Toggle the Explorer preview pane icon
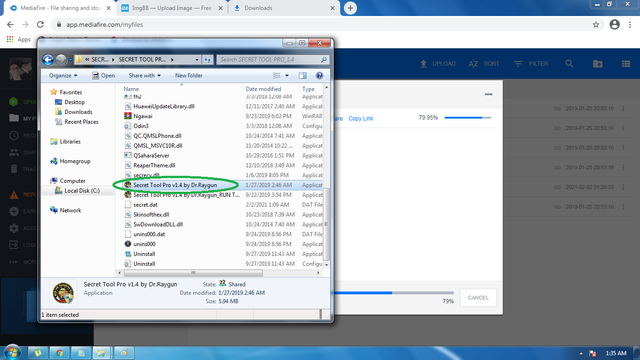Image resolution: width=640 pixels, height=360 pixels. tap(302, 76)
